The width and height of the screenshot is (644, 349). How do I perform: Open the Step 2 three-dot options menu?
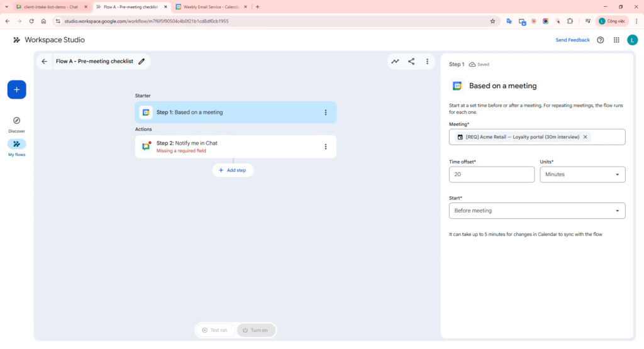coord(325,147)
